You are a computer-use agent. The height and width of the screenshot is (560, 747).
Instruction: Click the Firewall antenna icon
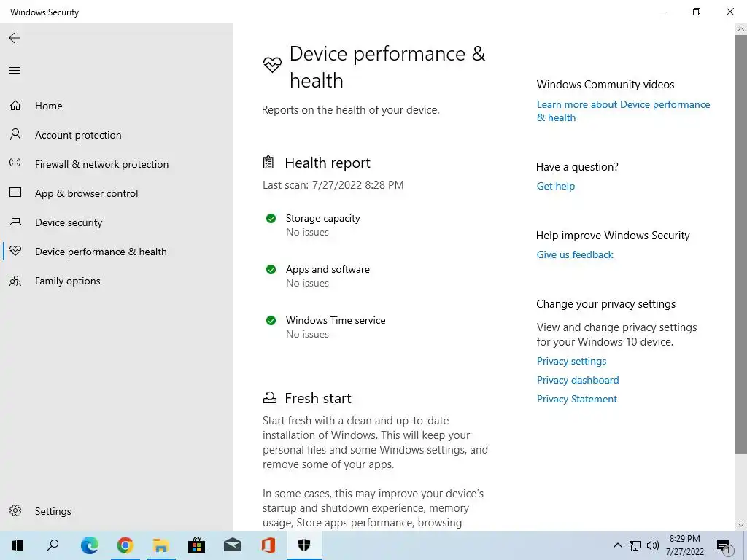15,164
